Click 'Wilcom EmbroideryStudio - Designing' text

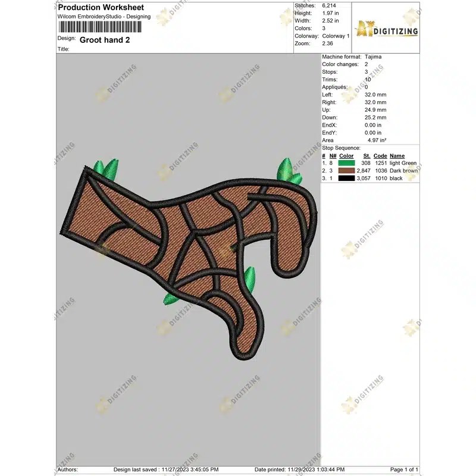point(104,17)
